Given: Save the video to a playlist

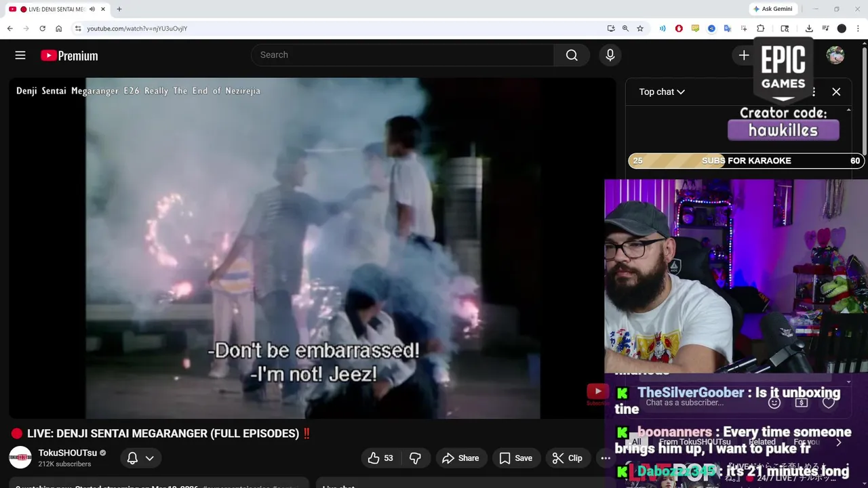Looking at the screenshot, I should (516, 458).
